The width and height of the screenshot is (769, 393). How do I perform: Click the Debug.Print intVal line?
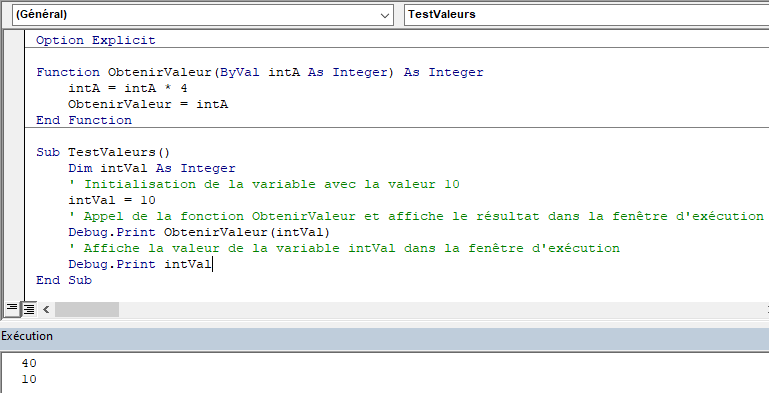tap(140, 264)
